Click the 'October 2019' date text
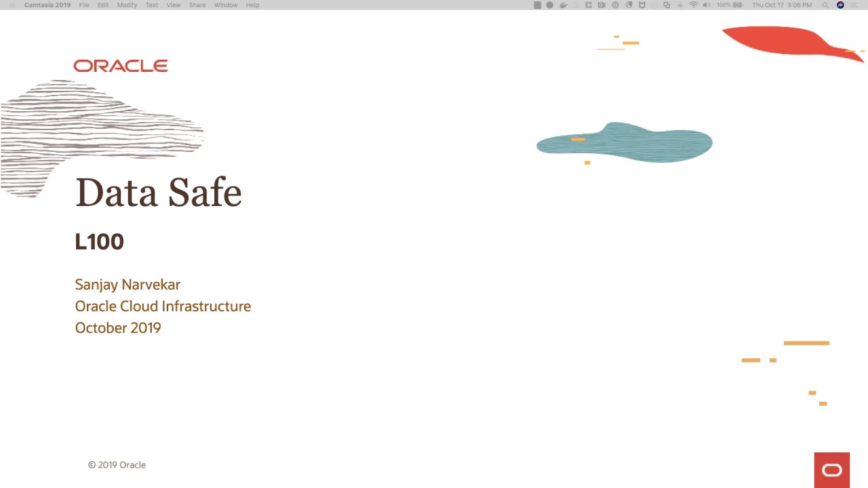 point(118,328)
